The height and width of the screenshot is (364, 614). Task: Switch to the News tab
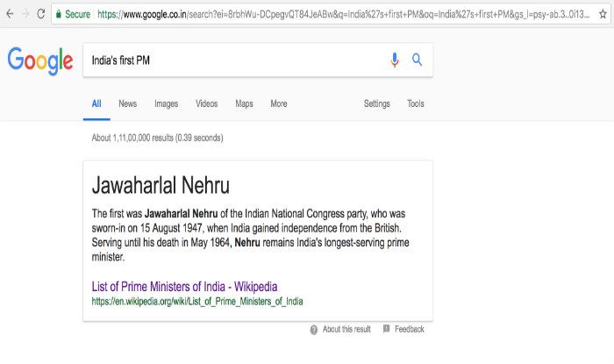[127, 103]
